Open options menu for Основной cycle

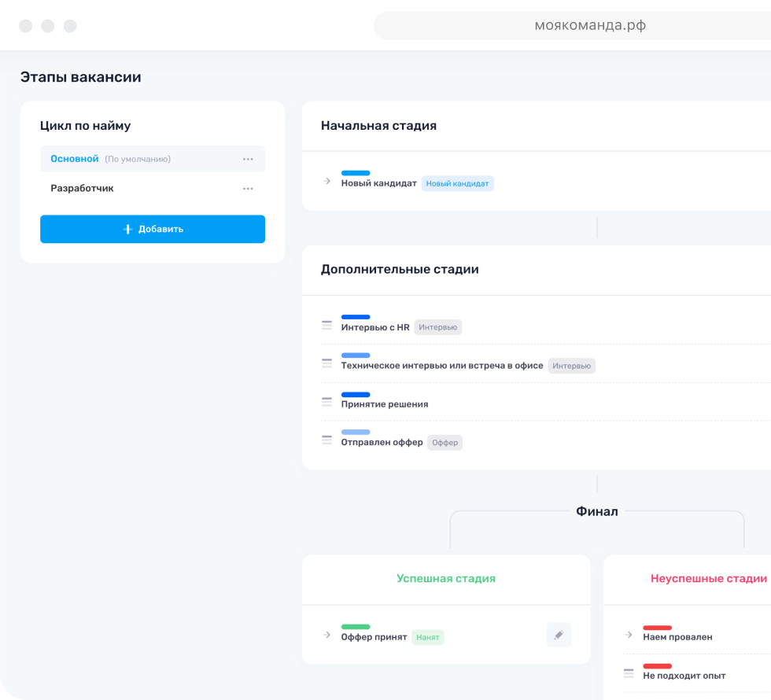(x=248, y=159)
